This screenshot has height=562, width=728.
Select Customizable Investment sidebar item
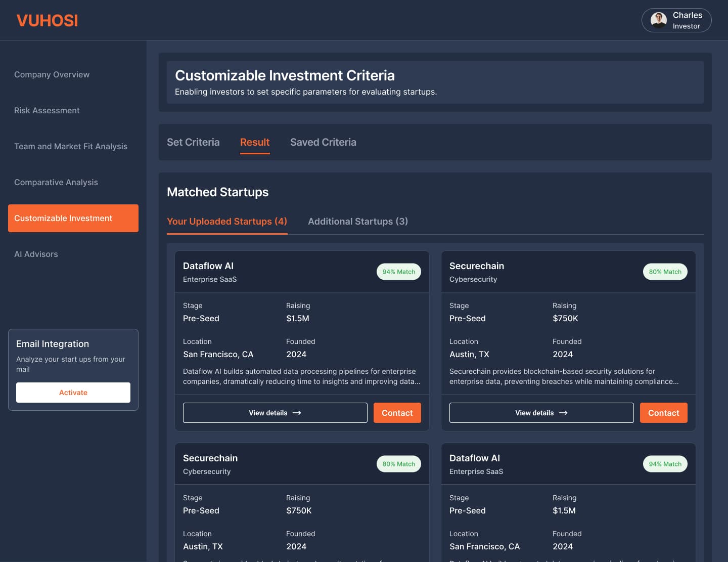click(x=73, y=218)
